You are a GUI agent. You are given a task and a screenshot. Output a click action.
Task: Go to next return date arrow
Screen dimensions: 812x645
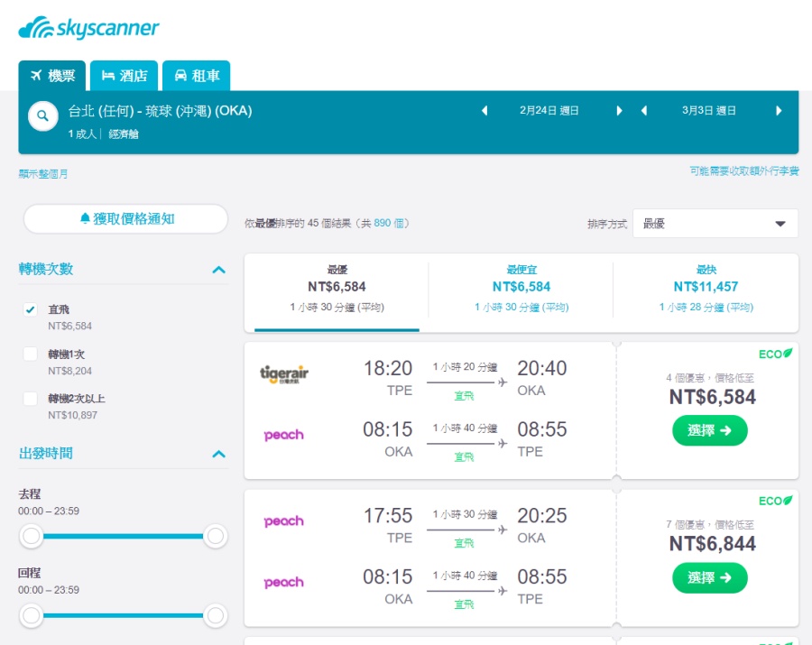pyautogui.click(x=779, y=110)
